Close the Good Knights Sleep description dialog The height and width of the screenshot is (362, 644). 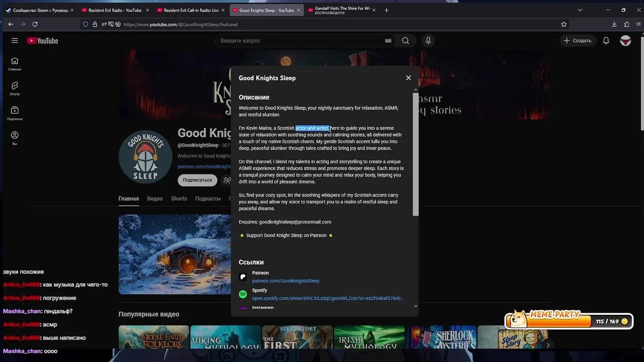[x=409, y=78]
